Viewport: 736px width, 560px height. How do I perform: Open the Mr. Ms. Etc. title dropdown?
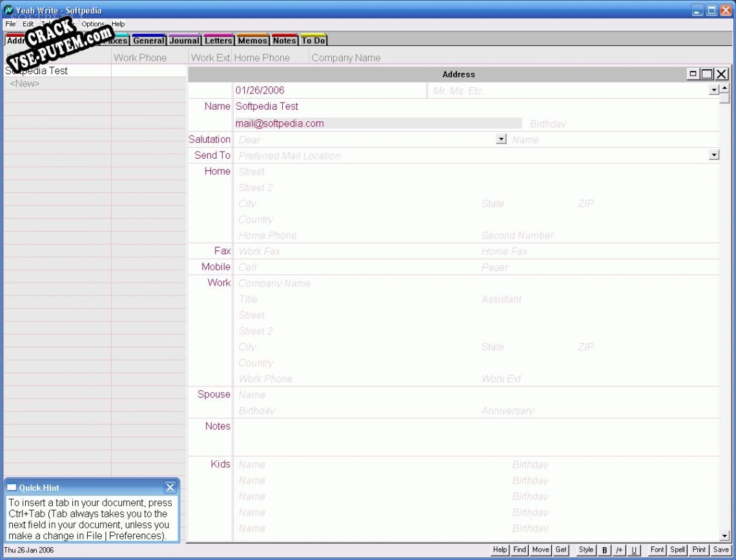[x=713, y=90]
